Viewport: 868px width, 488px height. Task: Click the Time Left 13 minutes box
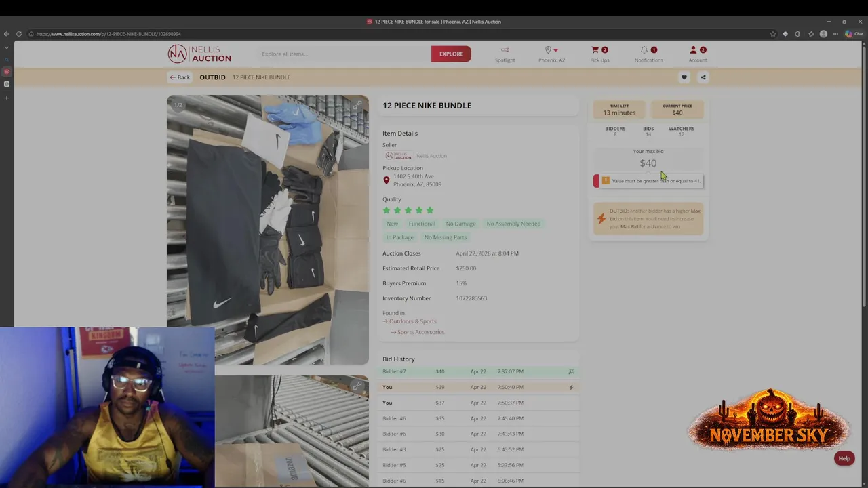point(619,110)
